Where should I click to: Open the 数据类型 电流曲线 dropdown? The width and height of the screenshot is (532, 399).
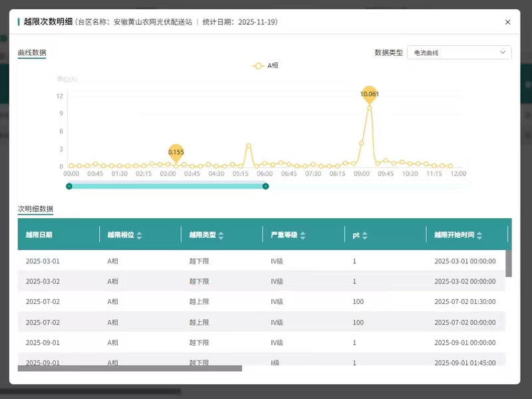coord(459,53)
